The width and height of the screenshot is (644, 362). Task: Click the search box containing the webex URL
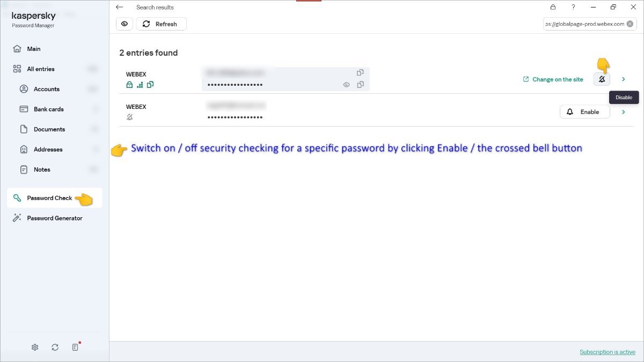click(x=585, y=24)
